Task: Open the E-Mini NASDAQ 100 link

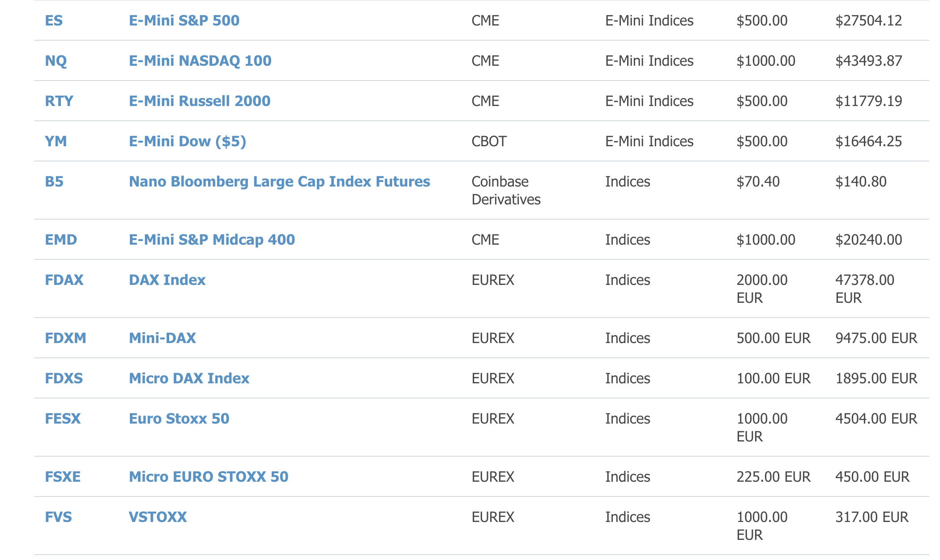Action: (200, 61)
